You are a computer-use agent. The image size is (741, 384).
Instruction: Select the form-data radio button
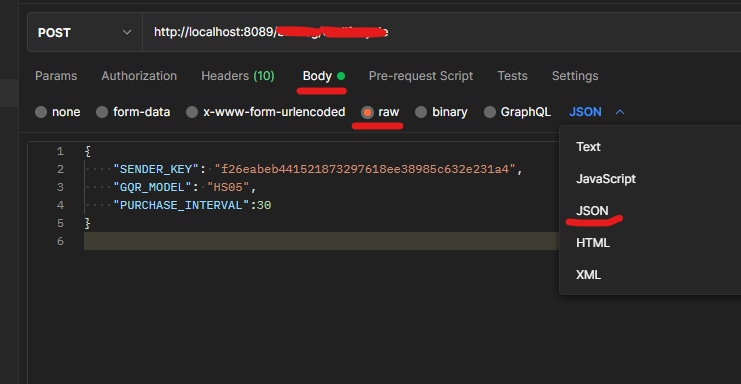tap(102, 112)
